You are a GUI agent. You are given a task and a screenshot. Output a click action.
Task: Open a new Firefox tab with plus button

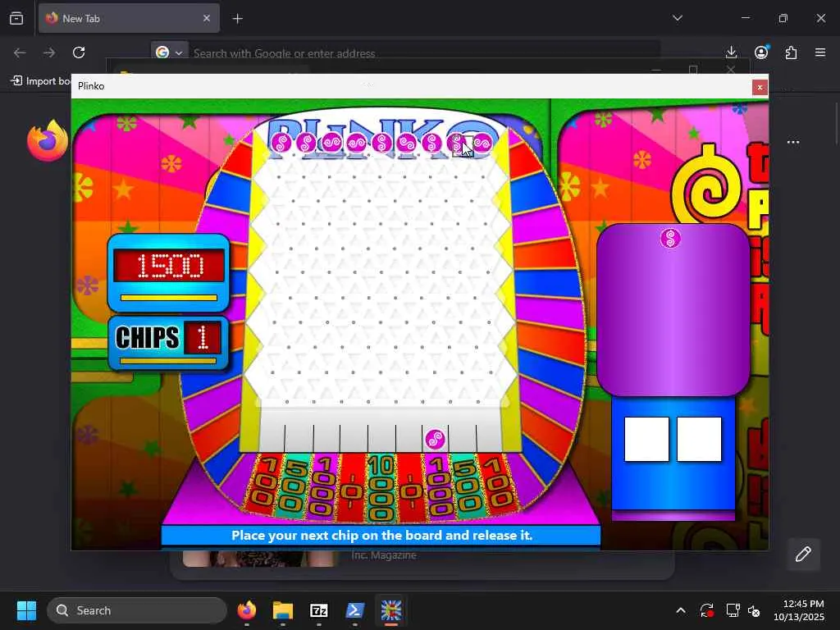pyautogui.click(x=238, y=19)
